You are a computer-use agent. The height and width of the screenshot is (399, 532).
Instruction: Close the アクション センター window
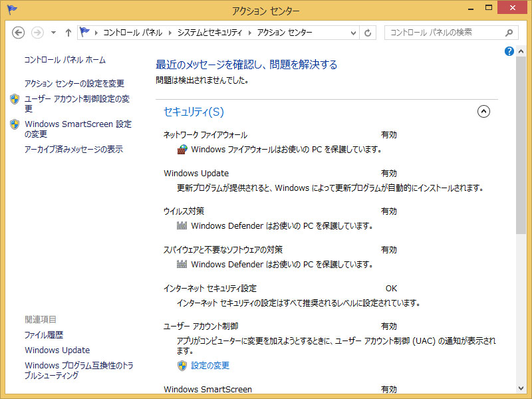tap(512, 8)
